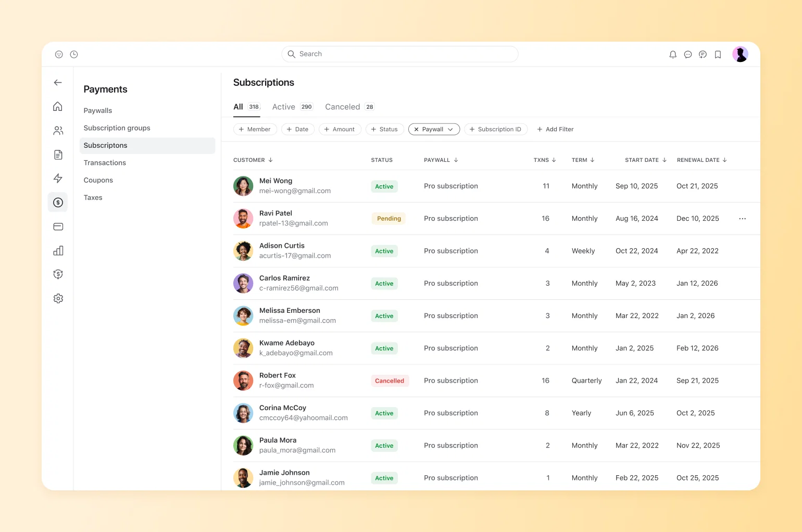Switch to the Canceled tab

349,107
